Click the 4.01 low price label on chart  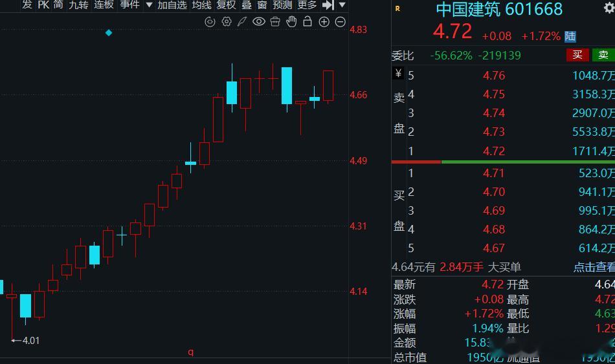(30, 341)
